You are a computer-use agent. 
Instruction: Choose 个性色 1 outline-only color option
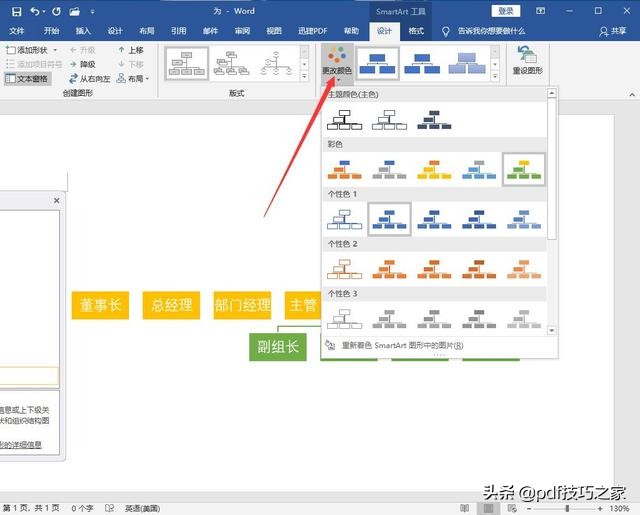coord(344,219)
